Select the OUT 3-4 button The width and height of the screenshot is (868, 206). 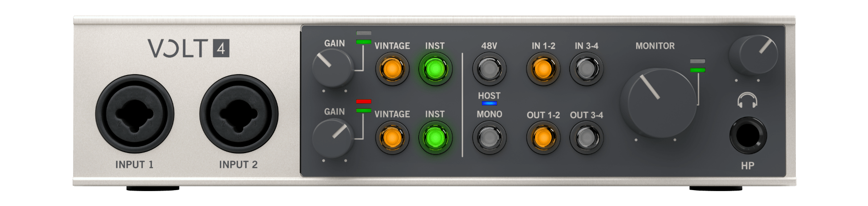coord(586,138)
